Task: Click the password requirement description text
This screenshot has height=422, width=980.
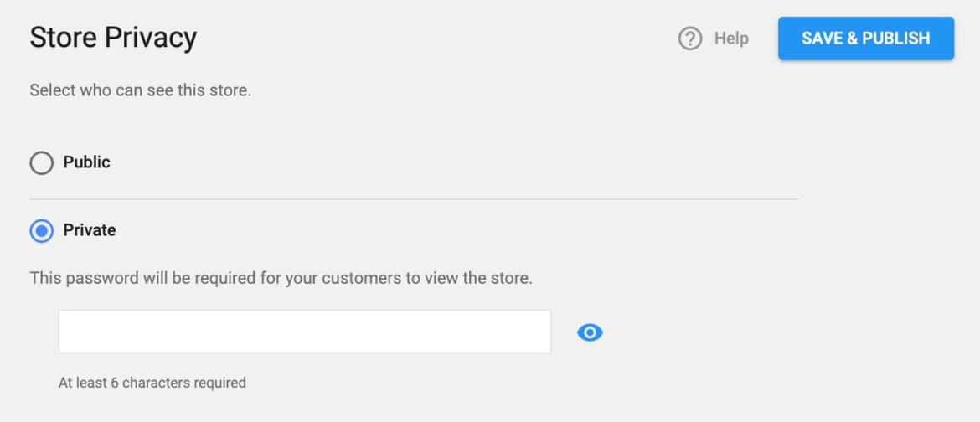Action: (x=281, y=278)
